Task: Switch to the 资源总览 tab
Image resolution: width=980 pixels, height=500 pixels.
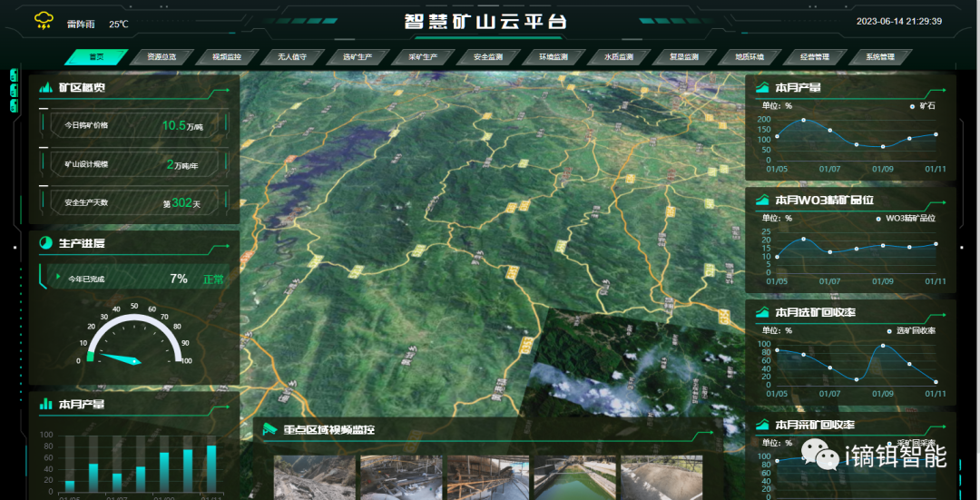Action: point(162,57)
